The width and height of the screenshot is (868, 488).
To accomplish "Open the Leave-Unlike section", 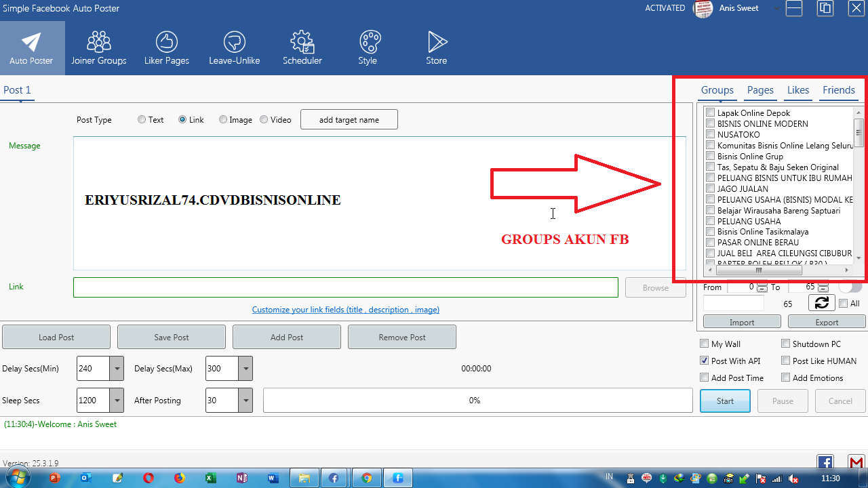I will [235, 48].
